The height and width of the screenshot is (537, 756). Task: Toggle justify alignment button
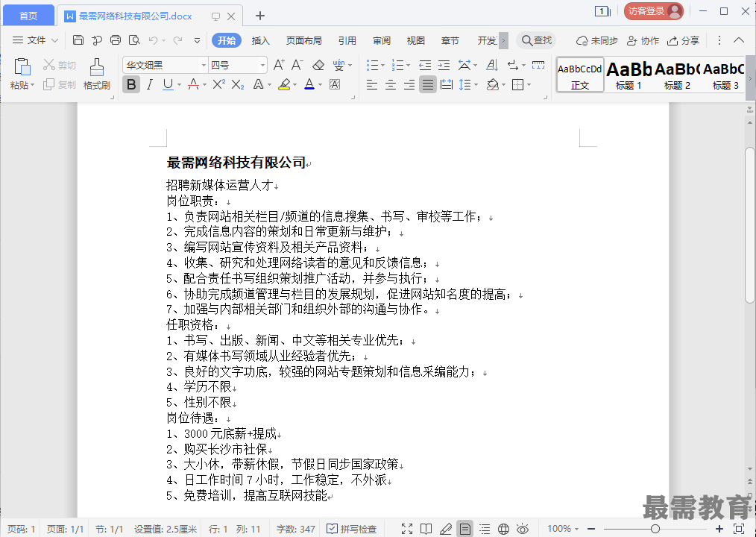click(x=428, y=85)
